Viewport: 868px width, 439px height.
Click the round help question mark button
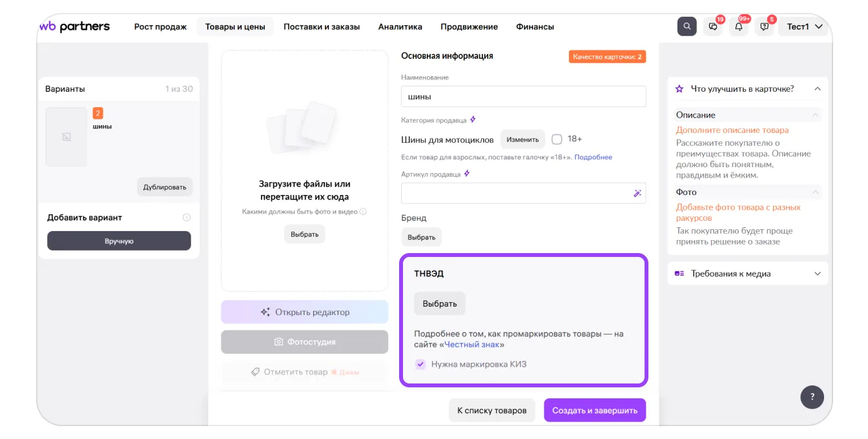click(812, 397)
